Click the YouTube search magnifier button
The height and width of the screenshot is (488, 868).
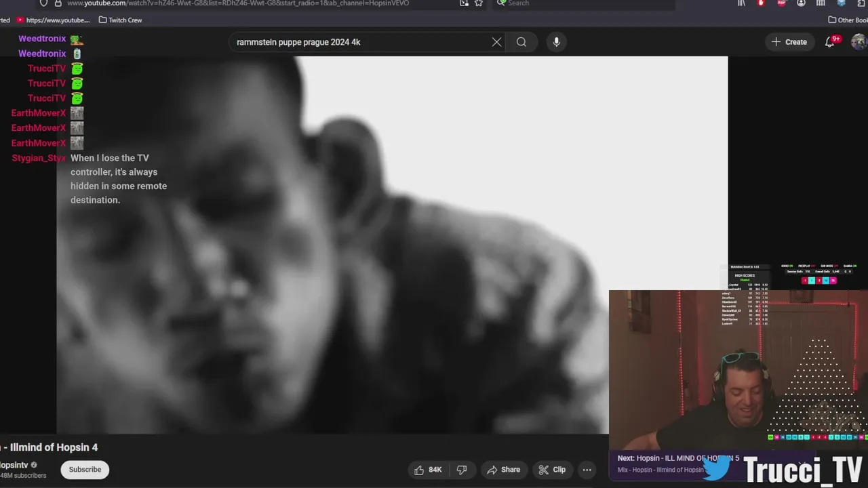[x=521, y=42]
